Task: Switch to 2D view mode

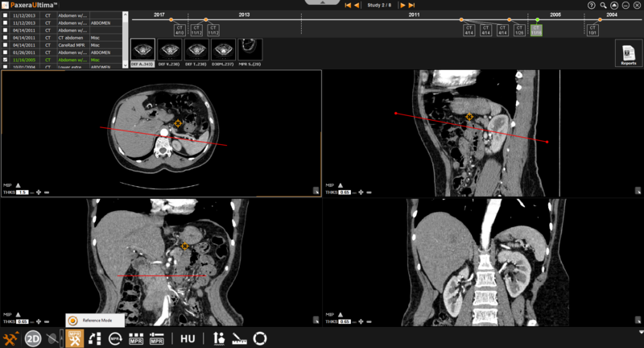Action: coord(33,338)
